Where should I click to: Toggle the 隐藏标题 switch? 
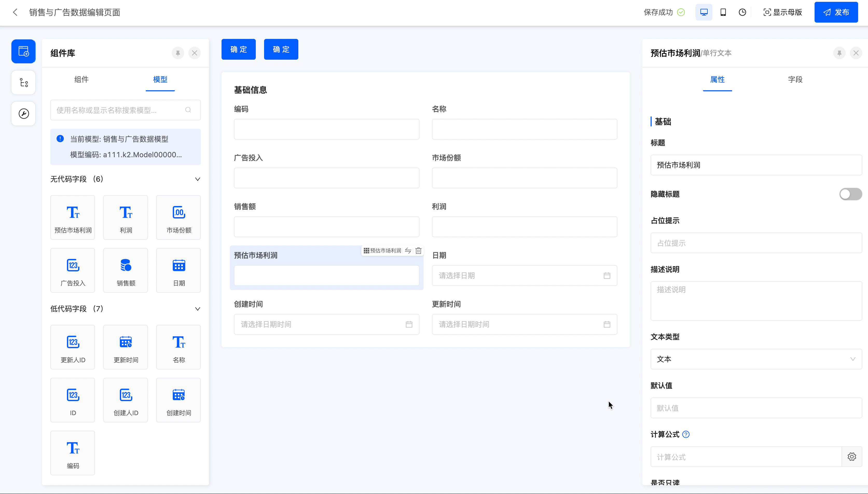point(850,194)
